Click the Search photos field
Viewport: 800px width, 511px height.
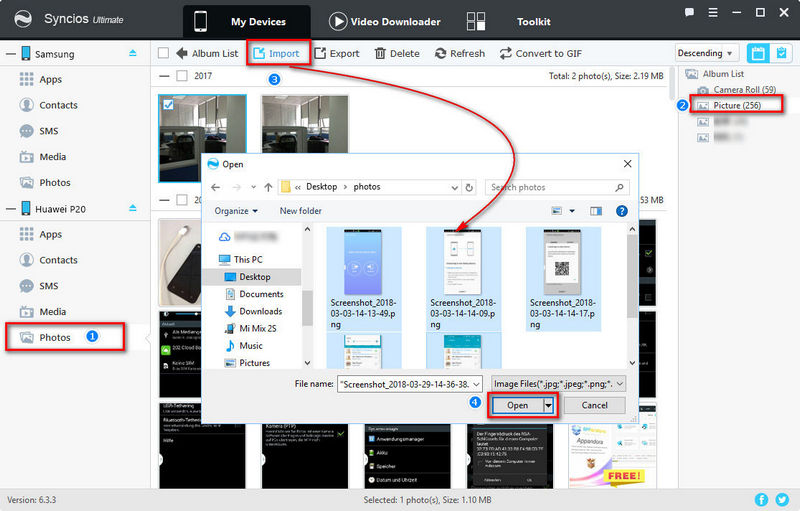(557, 187)
